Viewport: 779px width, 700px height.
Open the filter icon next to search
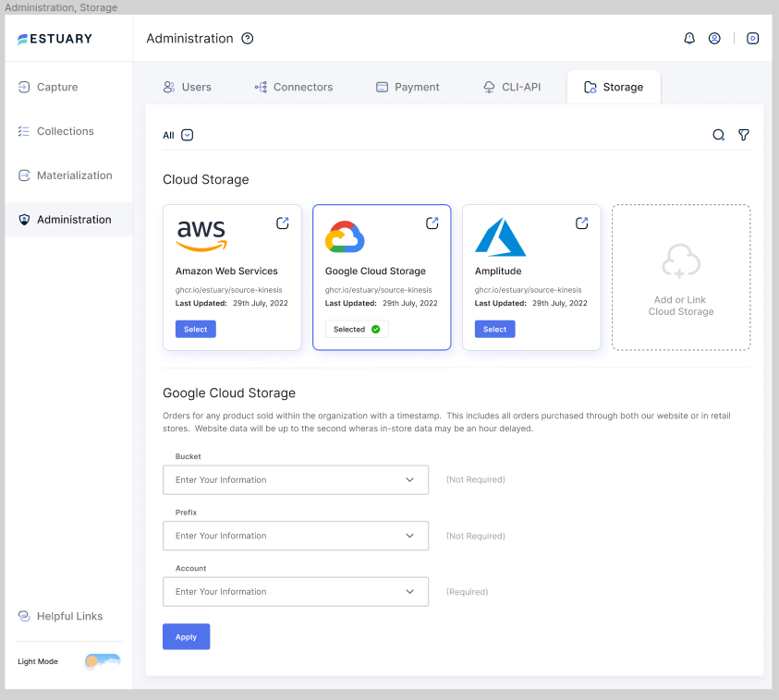point(743,135)
